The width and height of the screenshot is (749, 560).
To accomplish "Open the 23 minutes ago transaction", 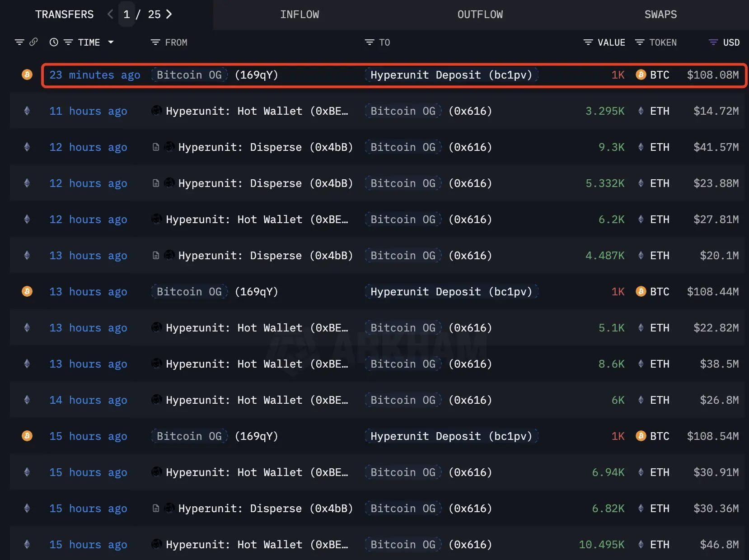I will pos(95,75).
